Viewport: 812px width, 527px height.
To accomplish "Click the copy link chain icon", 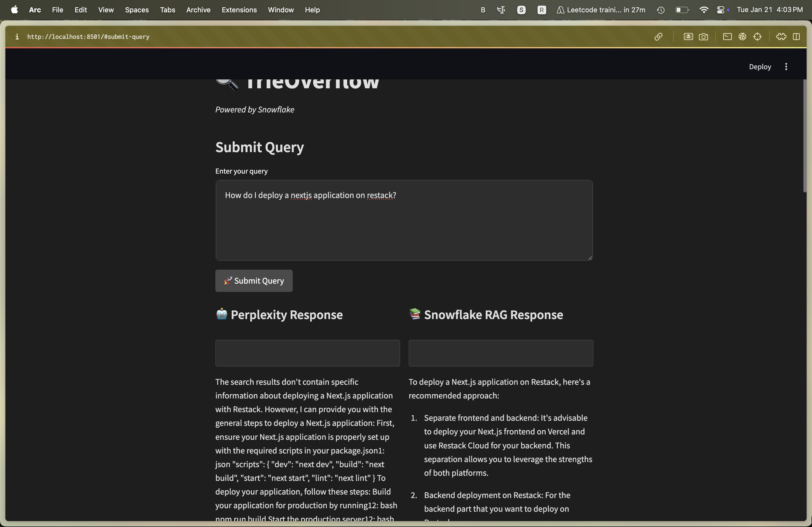I will 658,37.
